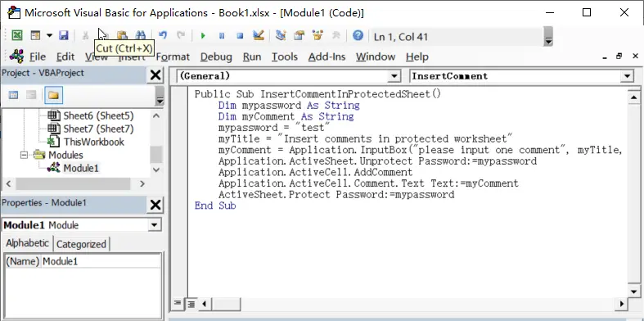
Task: Click code window horizontal scroll left arrow
Action: click(x=204, y=305)
